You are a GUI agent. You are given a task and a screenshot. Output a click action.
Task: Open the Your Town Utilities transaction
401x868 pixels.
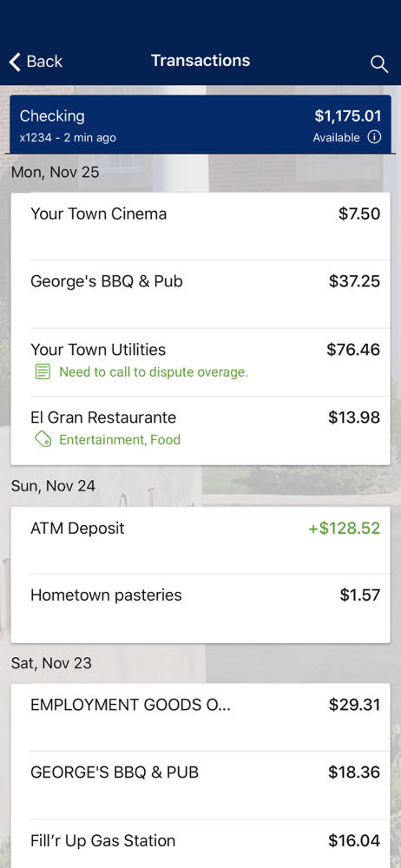pyautogui.click(x=200, y=362)
